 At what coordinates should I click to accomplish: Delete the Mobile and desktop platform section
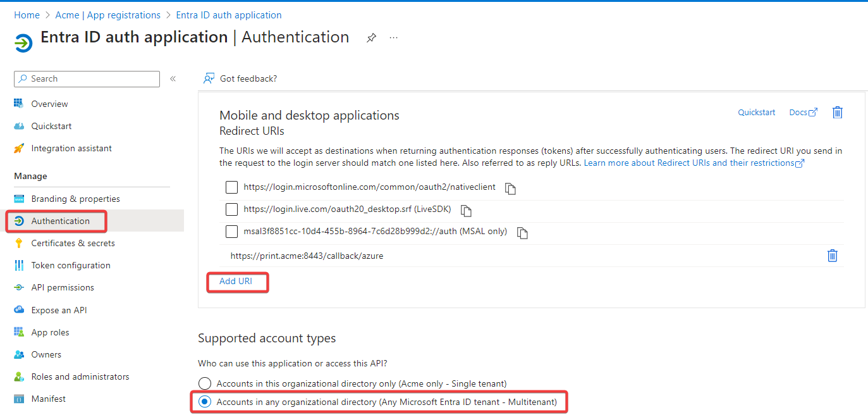(x=837, y=113)
